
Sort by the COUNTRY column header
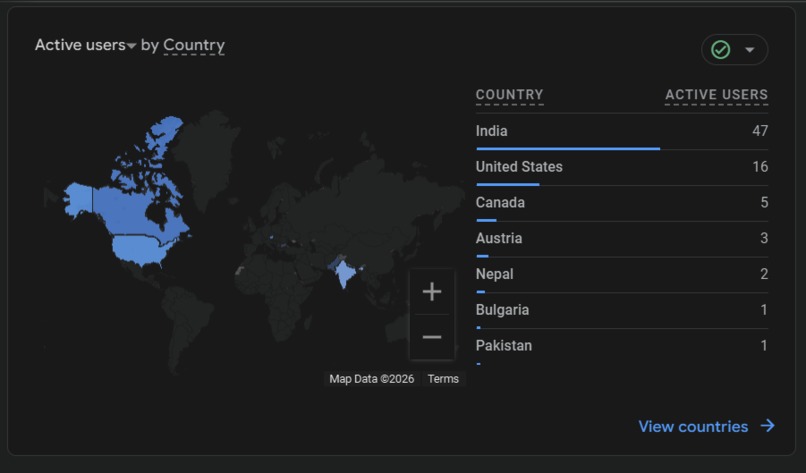tap(509, 95)
